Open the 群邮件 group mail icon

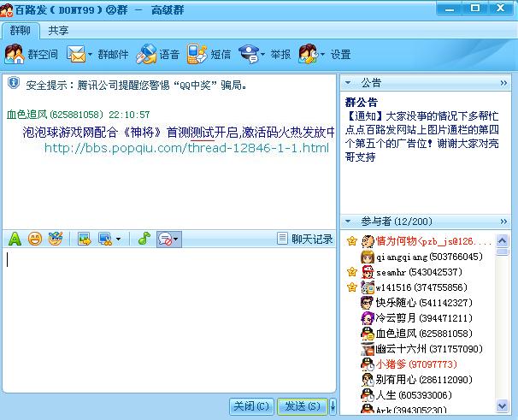pos(76,54)
